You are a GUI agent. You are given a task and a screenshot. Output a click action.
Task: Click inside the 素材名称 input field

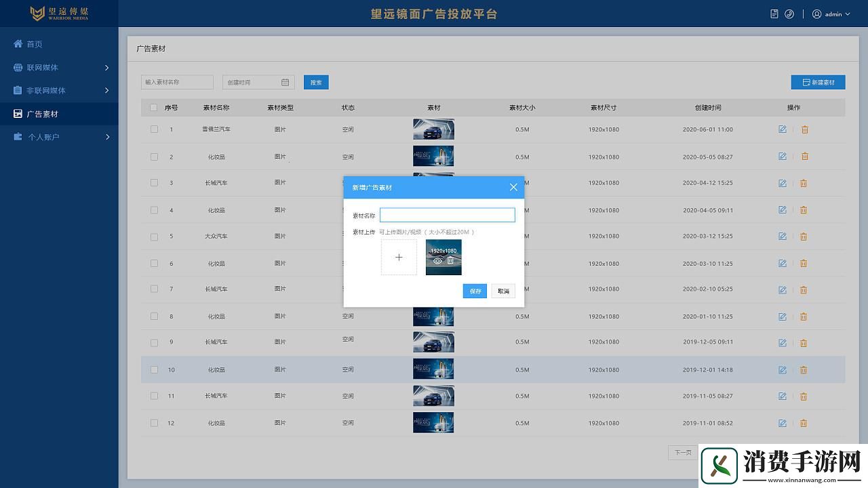click(x=448, y=214)
